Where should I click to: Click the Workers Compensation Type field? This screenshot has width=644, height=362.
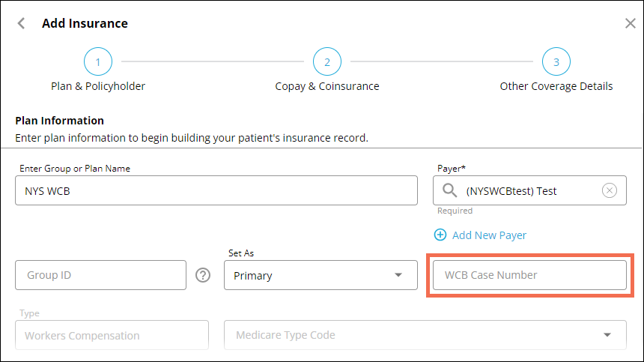pyautogui.click(x=112, y=335)
